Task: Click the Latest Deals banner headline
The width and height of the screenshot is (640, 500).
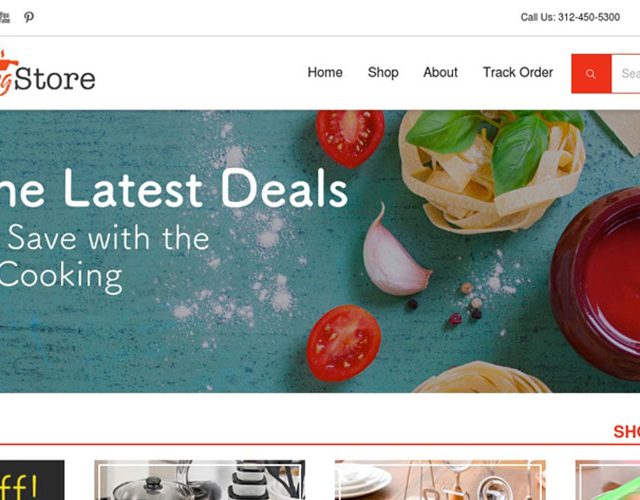Action: (x=173, y=188)
